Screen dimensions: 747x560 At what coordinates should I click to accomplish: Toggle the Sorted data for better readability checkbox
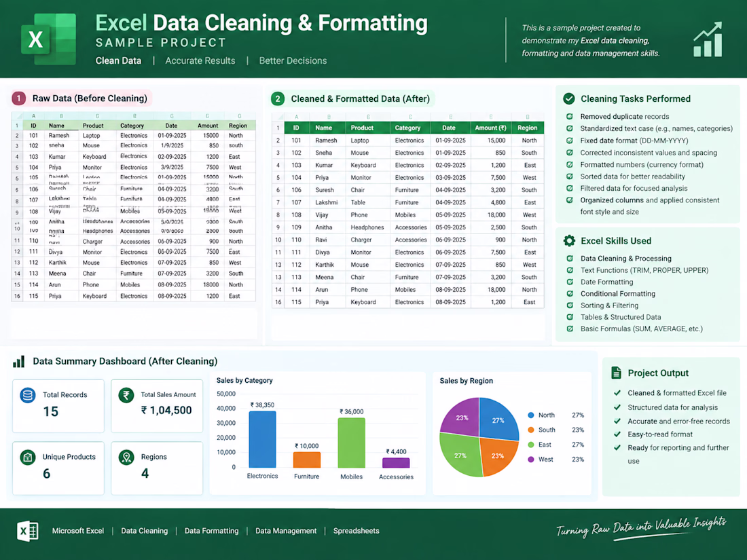coord(570,176)
